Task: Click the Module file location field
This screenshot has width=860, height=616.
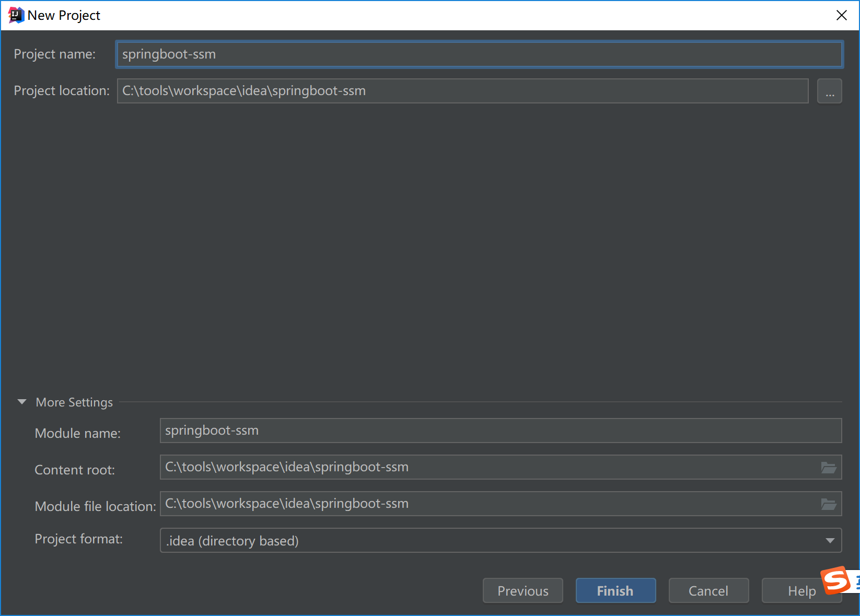Action: click(501, 504)
